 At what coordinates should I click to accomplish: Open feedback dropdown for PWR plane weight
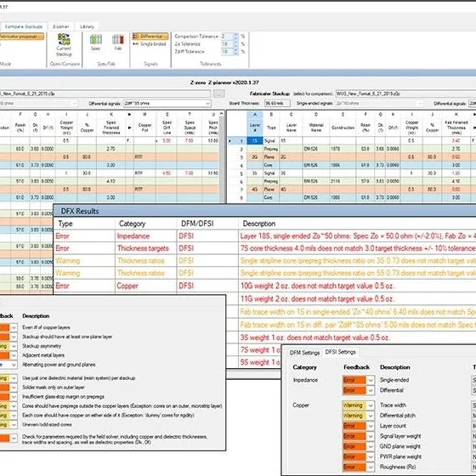pyautogui.click(x=371, y=457)
